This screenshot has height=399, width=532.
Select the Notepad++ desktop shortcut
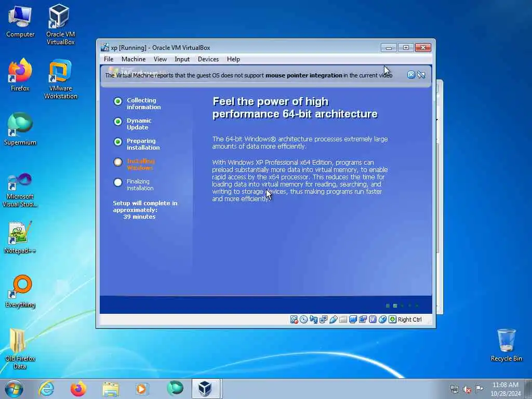20,237
